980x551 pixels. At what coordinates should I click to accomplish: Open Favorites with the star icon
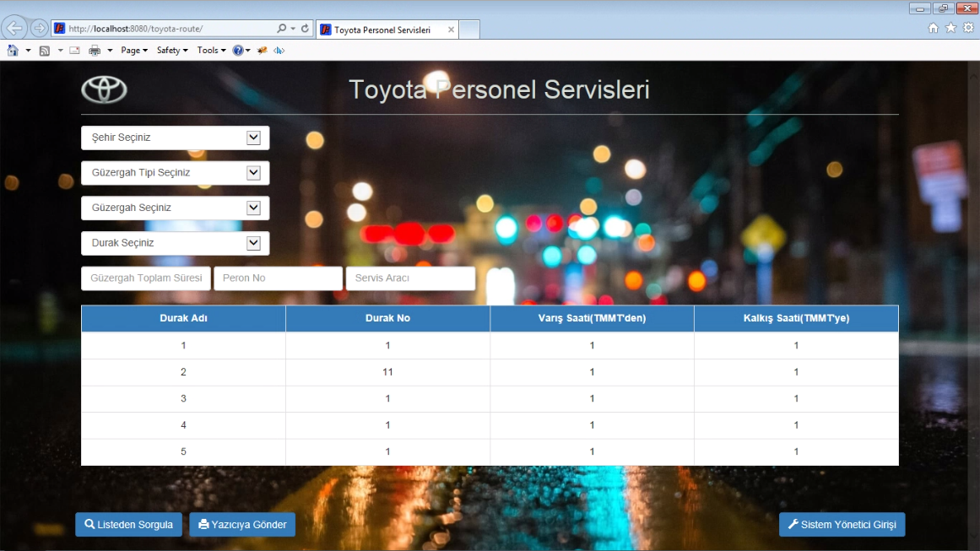pos(950,28)
